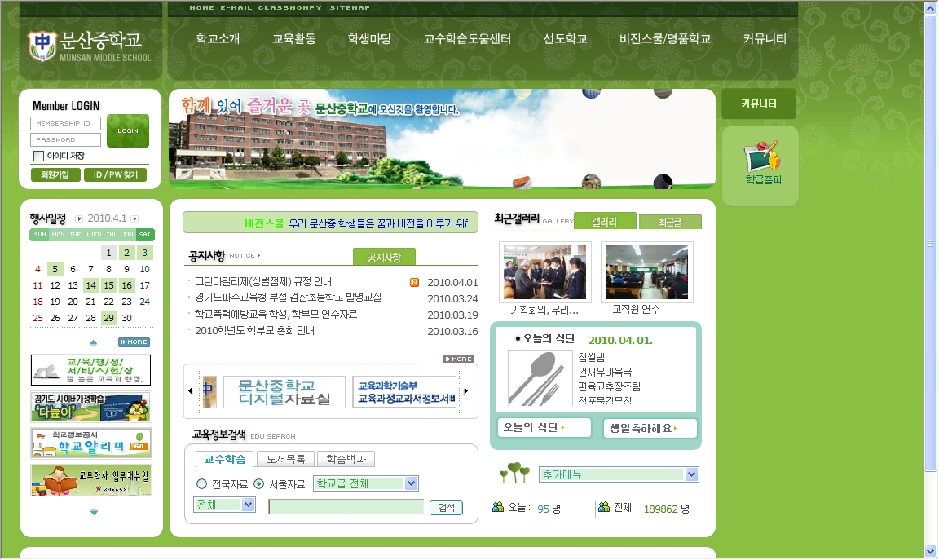939x560 pixels.
Task: Advance calendar to the next month
Action: click(x=134, y=218)
